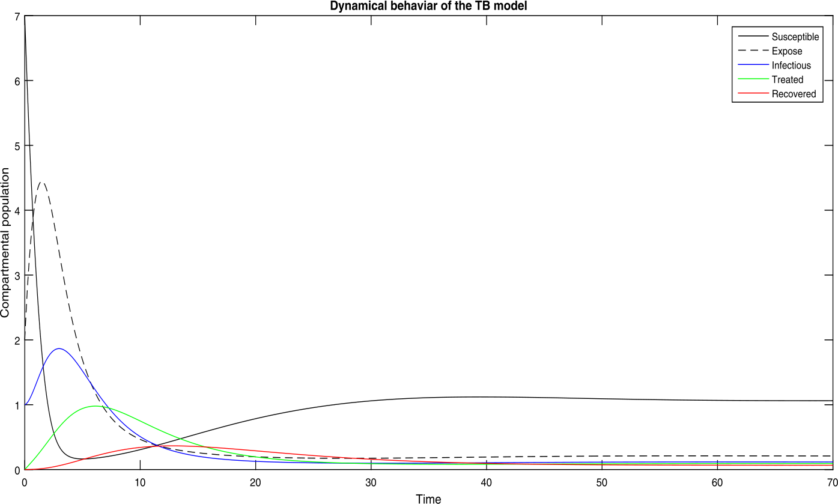Click the y-axis tick label '4'
Image resolution: width=838 pixels, height=504 pixels.
[17, 211]
